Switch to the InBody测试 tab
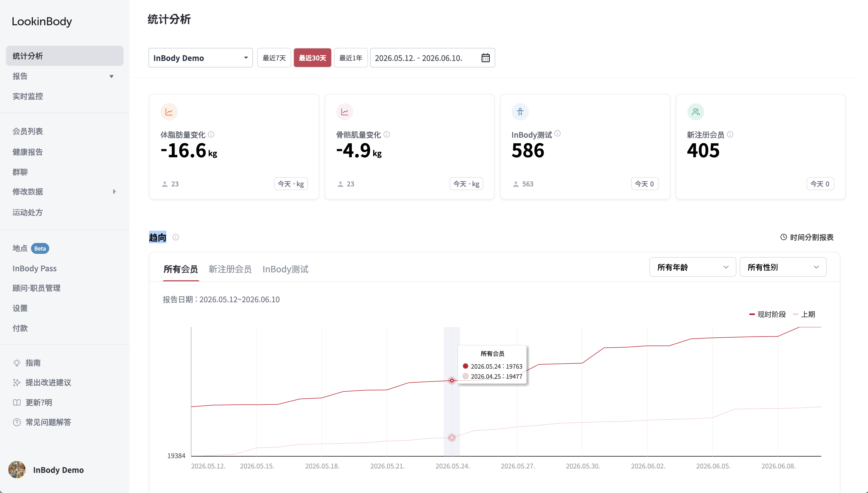Viewport: 868px width, 493px height. tap(285, 269)
